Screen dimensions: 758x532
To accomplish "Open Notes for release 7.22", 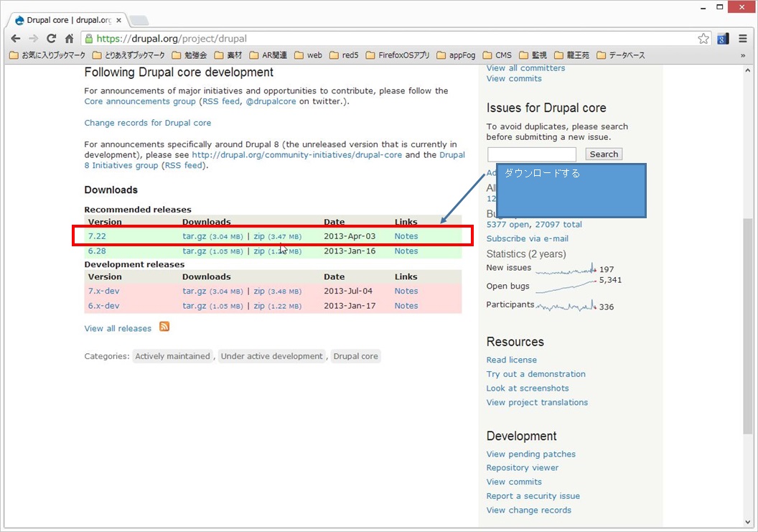I will point(406,236).
